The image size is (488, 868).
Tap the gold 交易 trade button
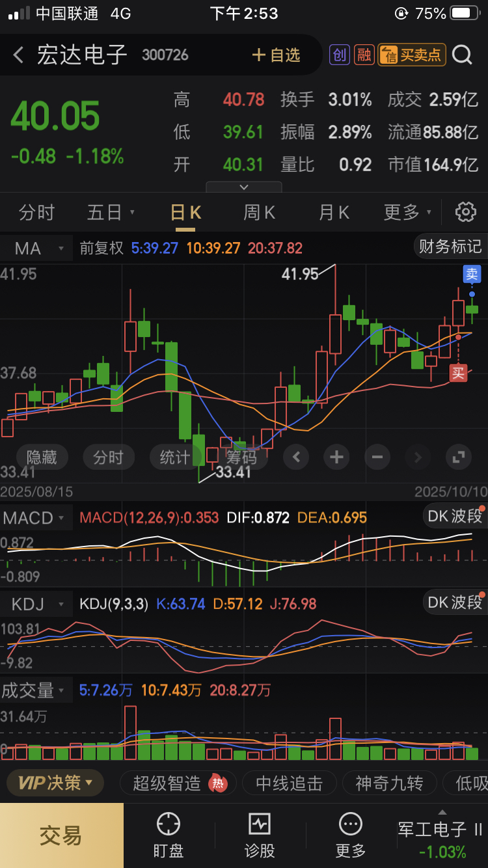pos(61,835)
